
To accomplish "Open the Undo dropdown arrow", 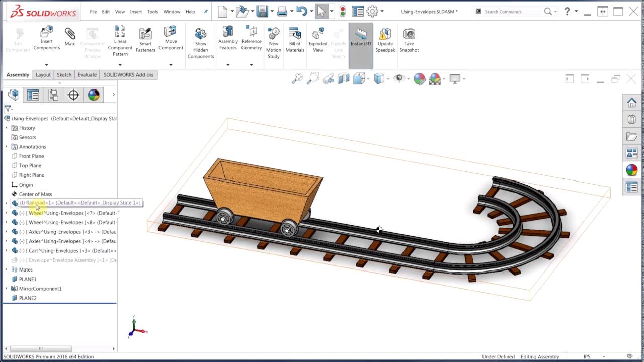I will tap(311, 11).
